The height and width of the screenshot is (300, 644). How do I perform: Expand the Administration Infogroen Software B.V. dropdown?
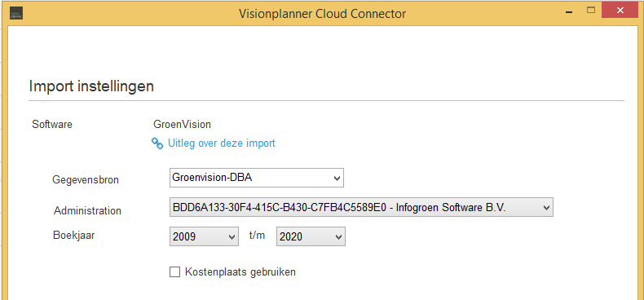tap(361, 208)
